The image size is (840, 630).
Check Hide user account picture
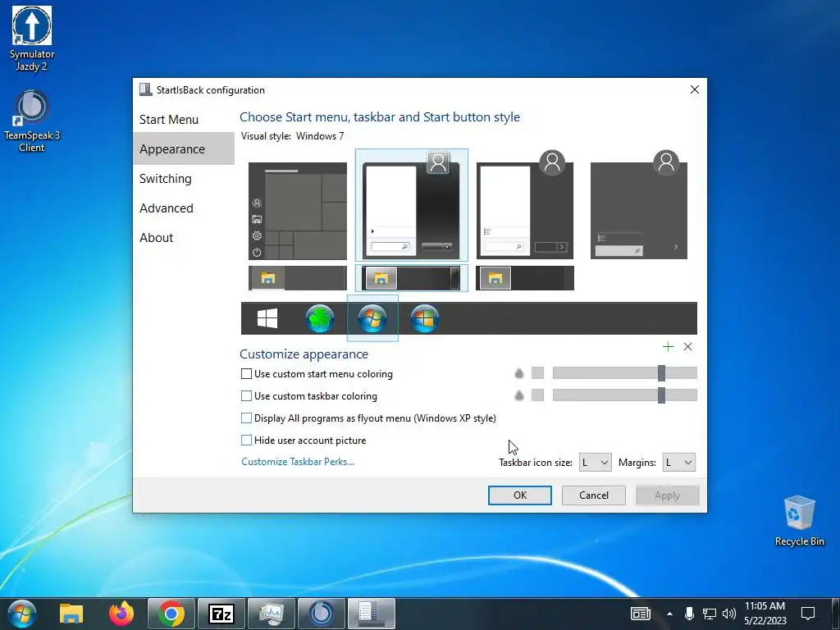pyautogui.click(x=246, y=441)
